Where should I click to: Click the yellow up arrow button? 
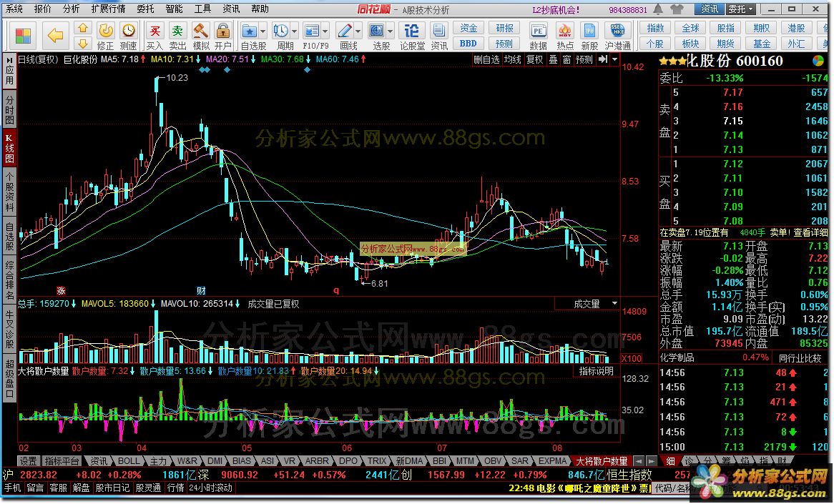point(83,28)
